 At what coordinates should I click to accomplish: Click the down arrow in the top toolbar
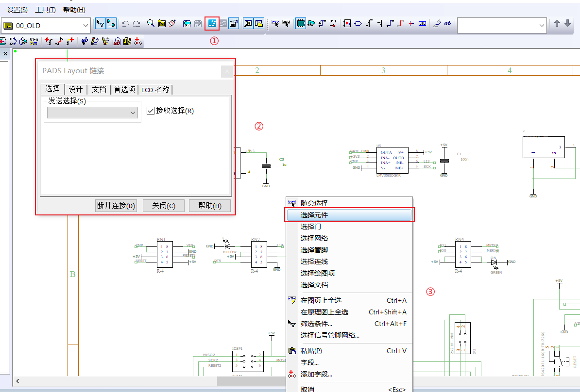[x=568, y=24]
